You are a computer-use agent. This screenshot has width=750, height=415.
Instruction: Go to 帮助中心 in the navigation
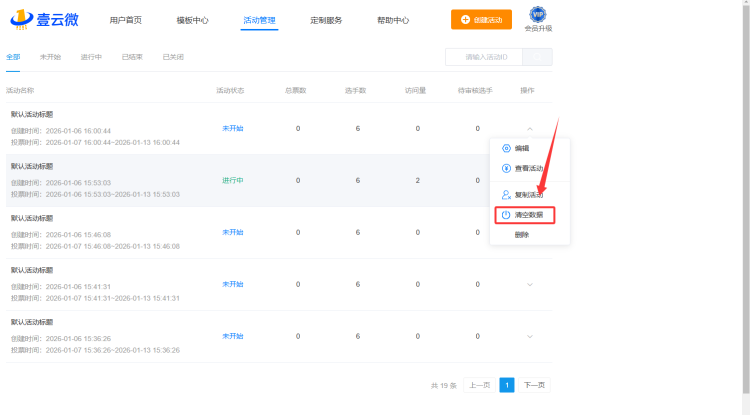coord(393,20)
